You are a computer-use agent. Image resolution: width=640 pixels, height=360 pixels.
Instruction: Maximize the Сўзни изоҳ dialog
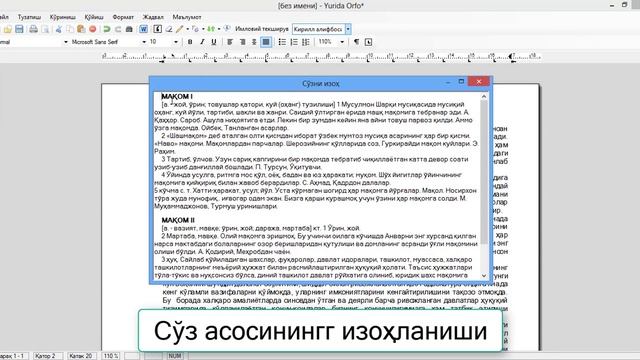[x=461, y=82]
